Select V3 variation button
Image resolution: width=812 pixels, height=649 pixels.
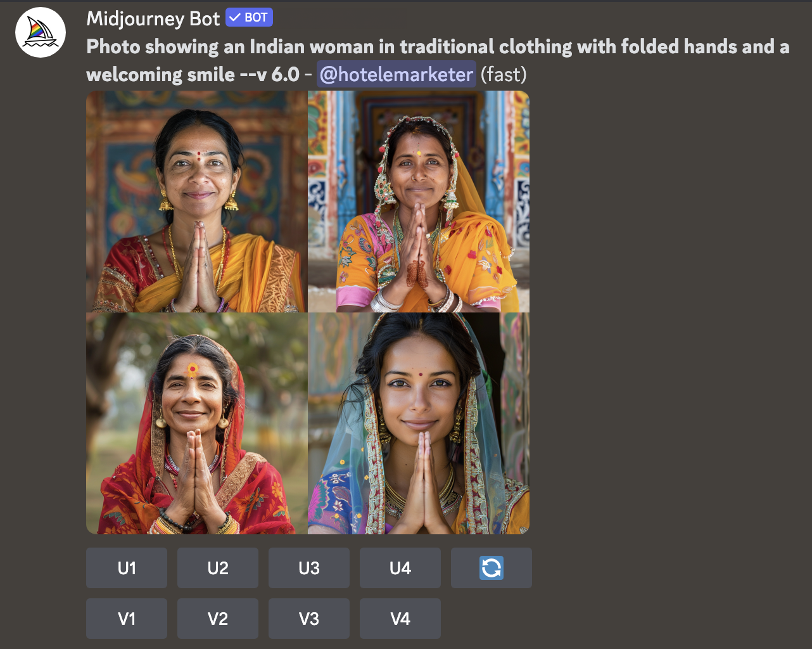point(309,619)
